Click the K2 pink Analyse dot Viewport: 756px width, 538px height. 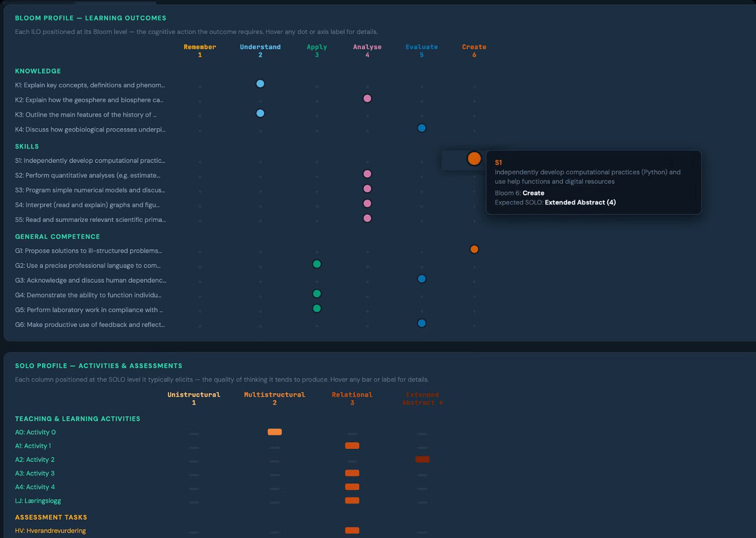click(367, 99)
